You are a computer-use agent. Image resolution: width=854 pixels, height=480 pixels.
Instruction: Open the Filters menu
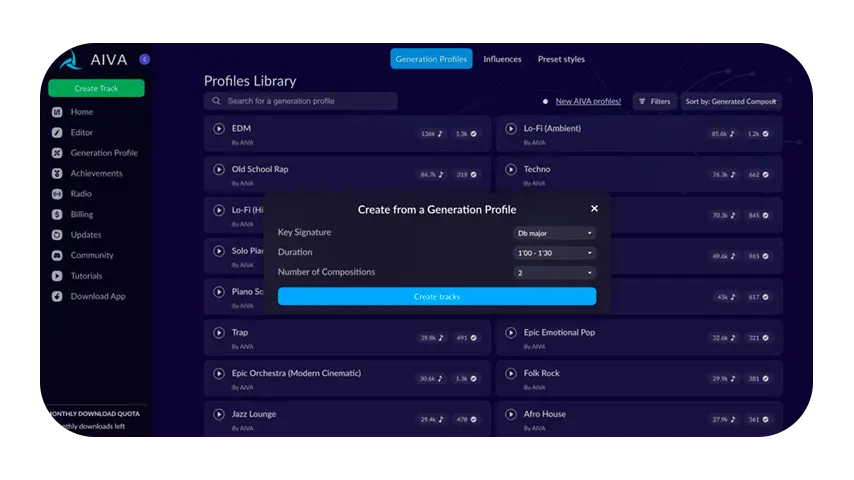click(x=654, y=101)
